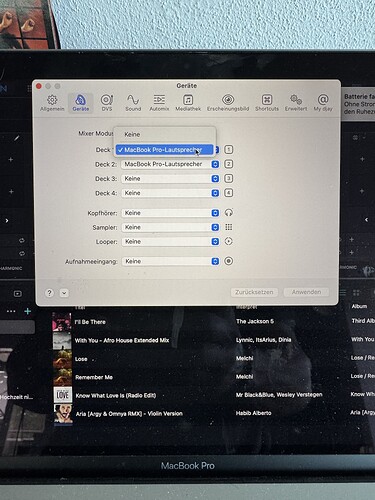Open the Allgemein preferences pane
The height and width of the screenshot is (500, 375).
(x=52, y=103)
